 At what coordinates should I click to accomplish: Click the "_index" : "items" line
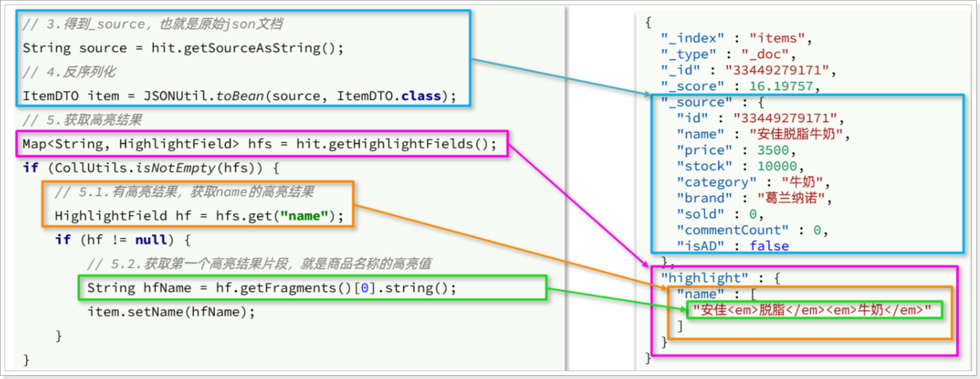click(736, 39)
